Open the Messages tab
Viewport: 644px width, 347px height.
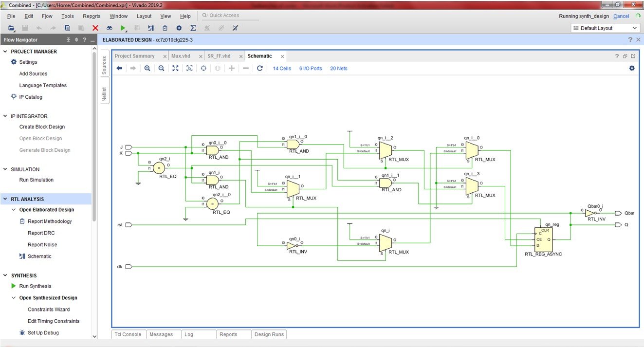point(161,334)
